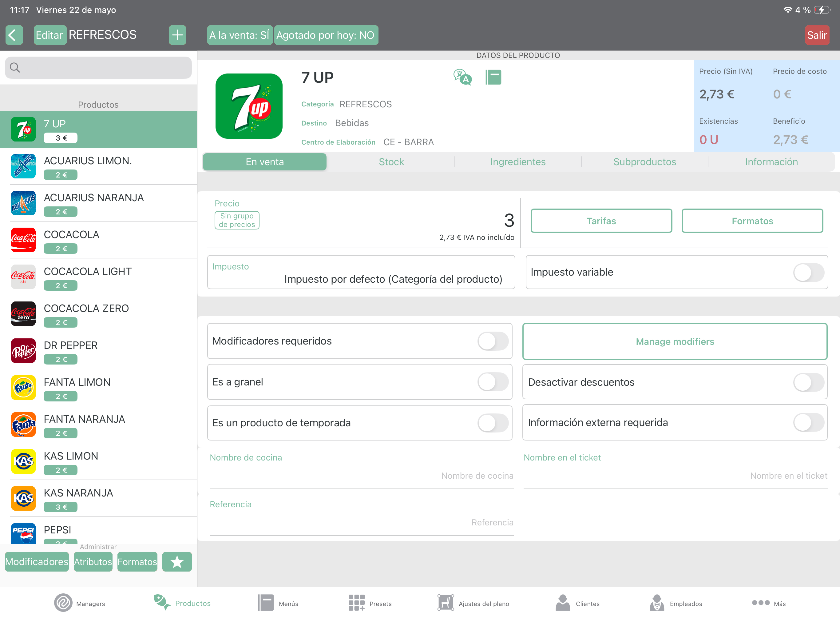Screen dimensions: 840x630
Task: Select FANTA NARANJA product icon
Action: pyautogui.click(x=23, y=424)
